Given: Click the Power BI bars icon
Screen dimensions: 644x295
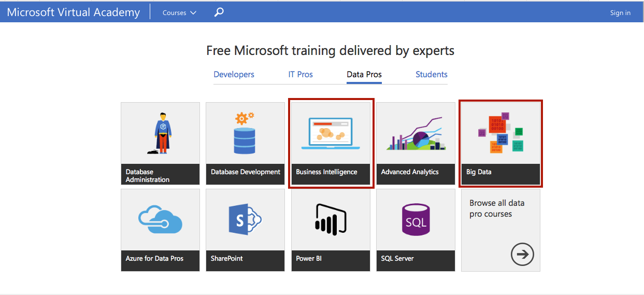Looking at the screenshot, I should pyautogui.click(x=331, y=219).
